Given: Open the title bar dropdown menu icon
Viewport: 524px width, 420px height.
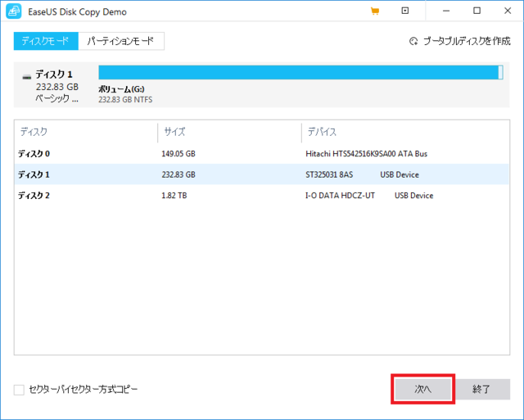Looking at the screenshot, I should point(405,11).
